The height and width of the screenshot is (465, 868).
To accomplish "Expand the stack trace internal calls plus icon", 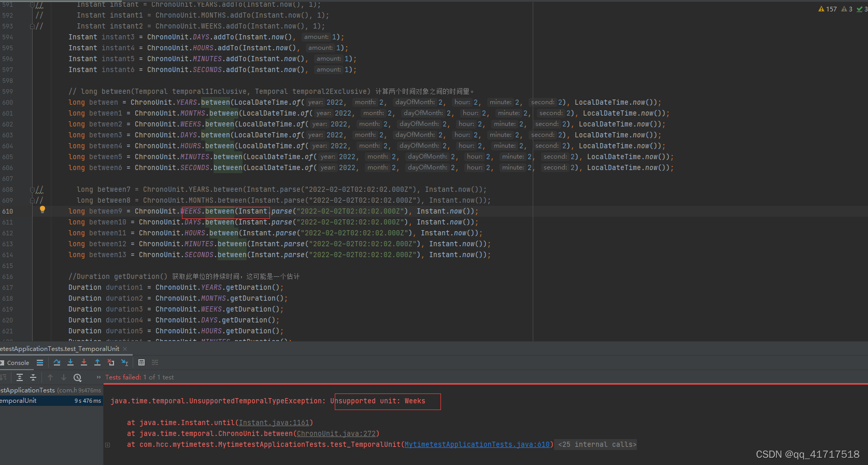I will (107, 445).
